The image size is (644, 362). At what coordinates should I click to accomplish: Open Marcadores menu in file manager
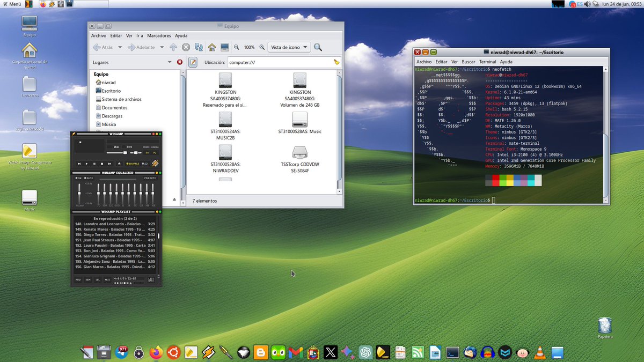[159, 35]
